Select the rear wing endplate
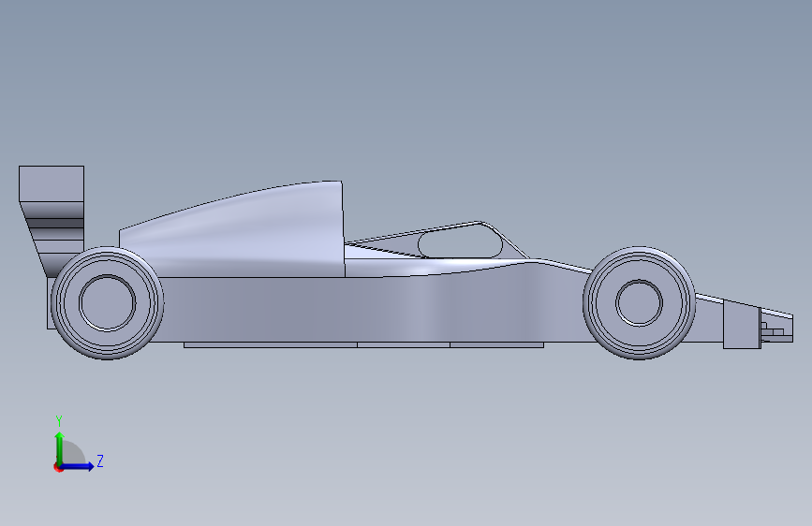Viewport: 812px width, 526px height. [52, 183]
